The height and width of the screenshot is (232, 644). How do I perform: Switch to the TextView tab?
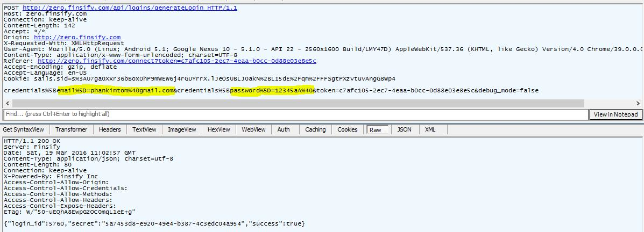point(144,129)
